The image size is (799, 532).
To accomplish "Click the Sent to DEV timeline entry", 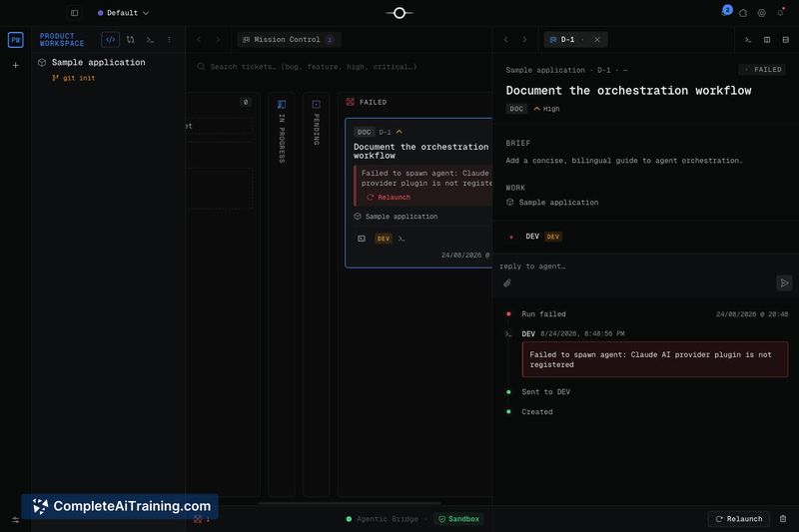I will point(545,392).
